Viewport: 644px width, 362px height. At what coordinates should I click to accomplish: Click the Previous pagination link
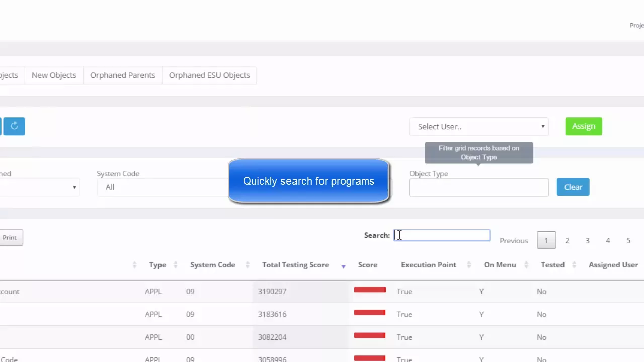(514, 241)
